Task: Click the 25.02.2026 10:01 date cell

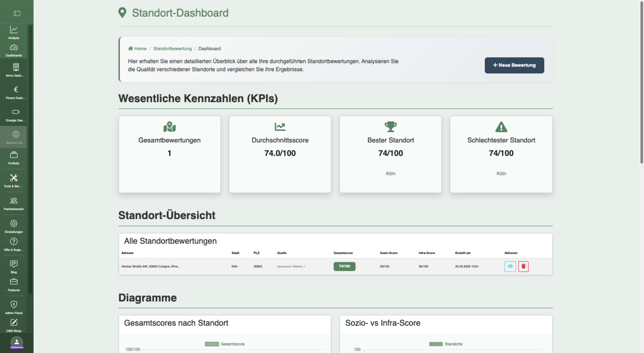Action: coord(467,266)
